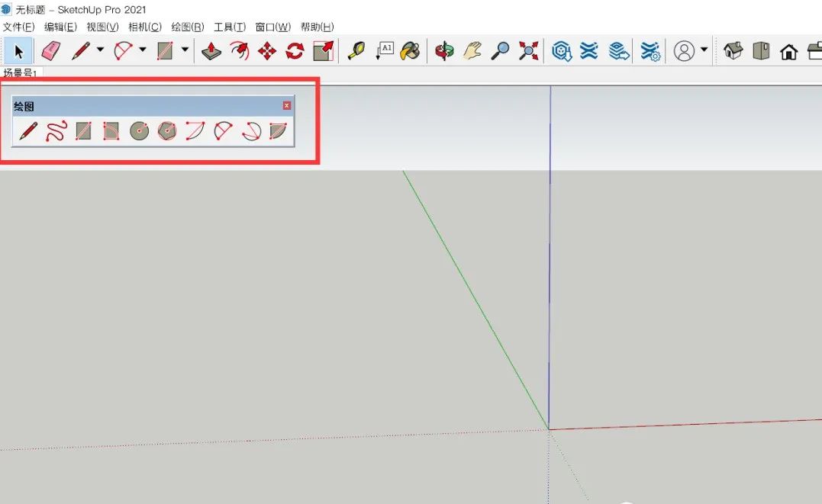Select Arc tool in 绘图 toolbar
This screenshot has width=822, height=504.
[195, 130]
